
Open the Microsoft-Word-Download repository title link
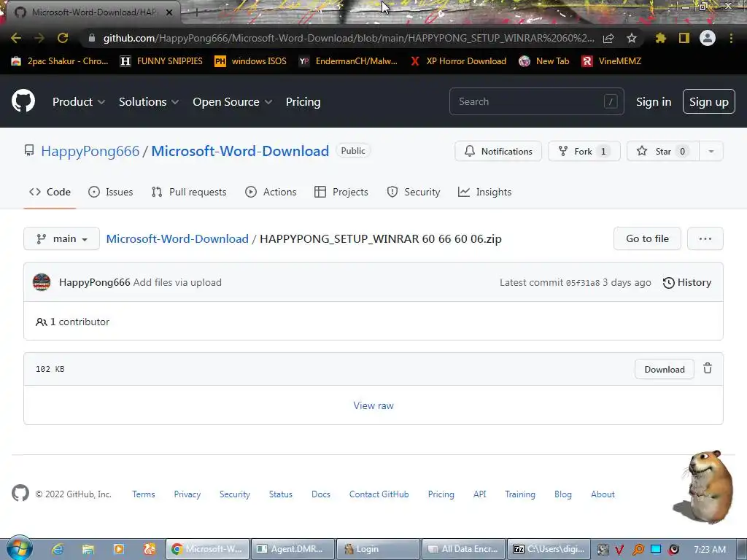click(240, 151)
